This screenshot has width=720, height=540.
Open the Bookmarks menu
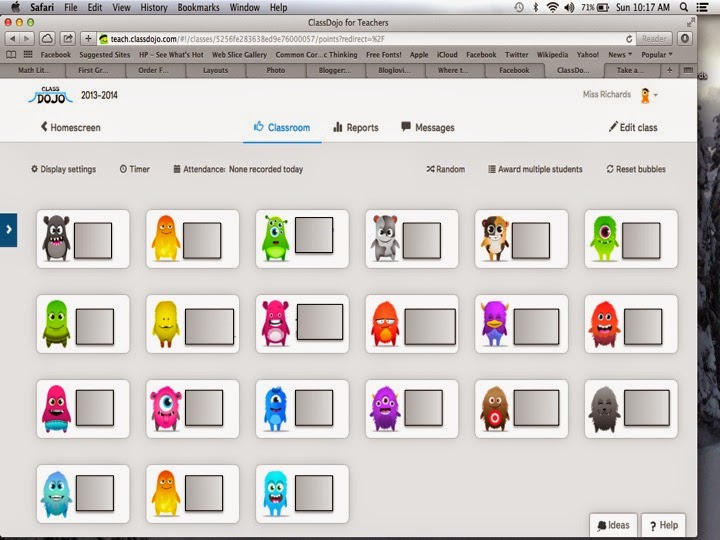[198, 7]
